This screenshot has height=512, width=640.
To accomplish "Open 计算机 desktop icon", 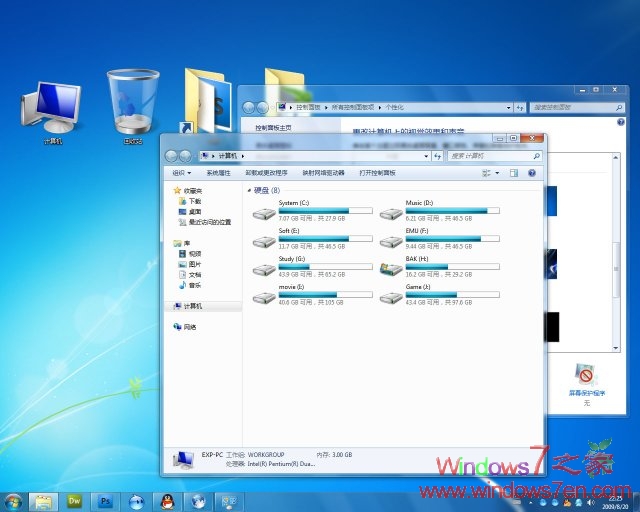I will point(52,113).
